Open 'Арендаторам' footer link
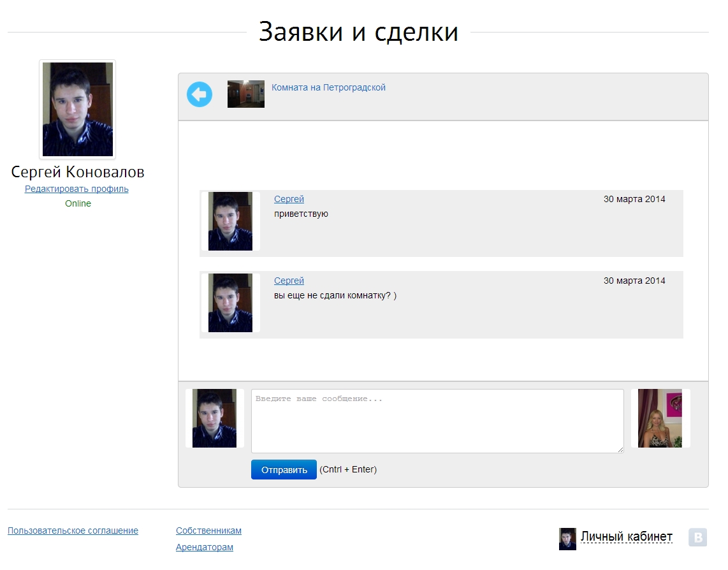The image size is (728, 570). [x=204, y=547]
